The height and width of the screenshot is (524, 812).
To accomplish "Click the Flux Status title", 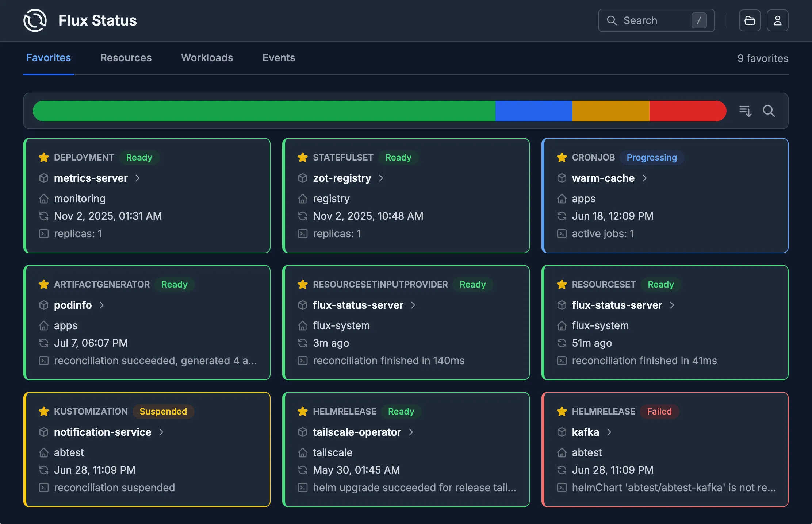I will [x=97, y=20].
